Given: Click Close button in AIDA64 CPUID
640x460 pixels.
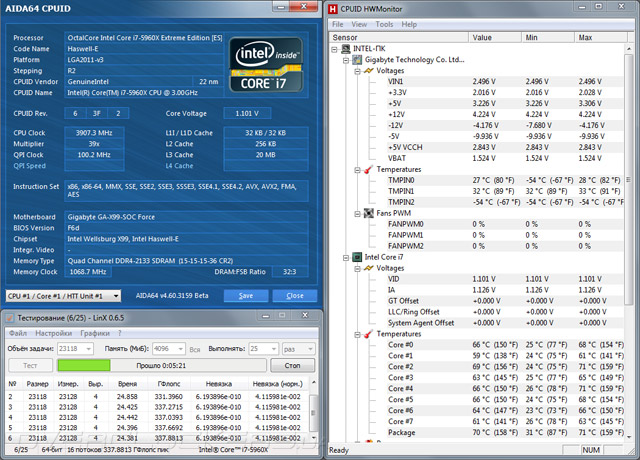Looking at the screenshot, I should [295, 296].
